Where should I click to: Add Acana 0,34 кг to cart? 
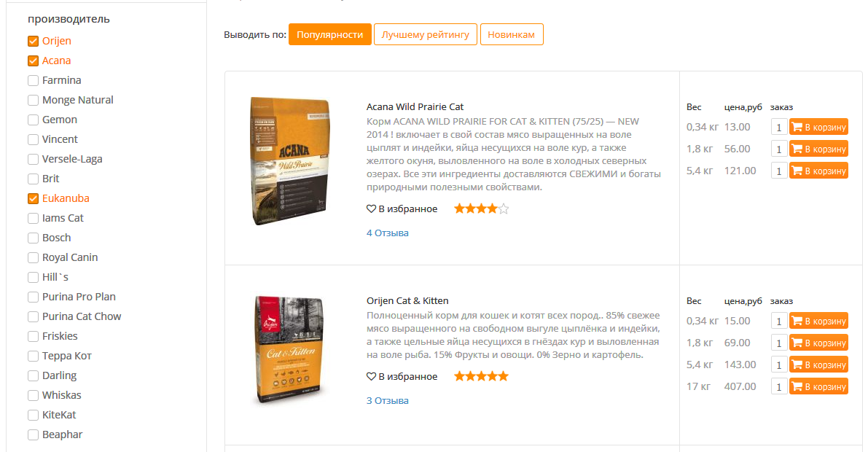coord(818,127)
